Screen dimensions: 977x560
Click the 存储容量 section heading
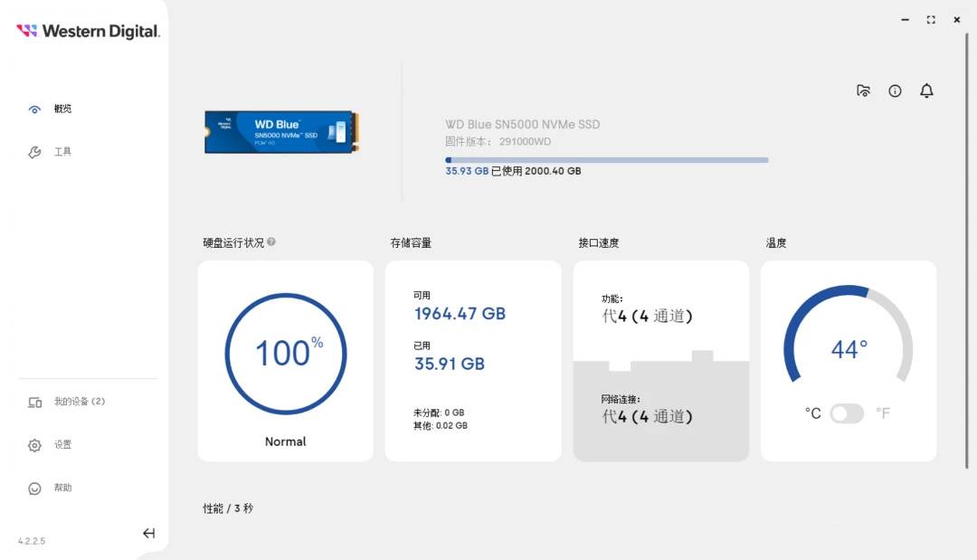[411, 243]
